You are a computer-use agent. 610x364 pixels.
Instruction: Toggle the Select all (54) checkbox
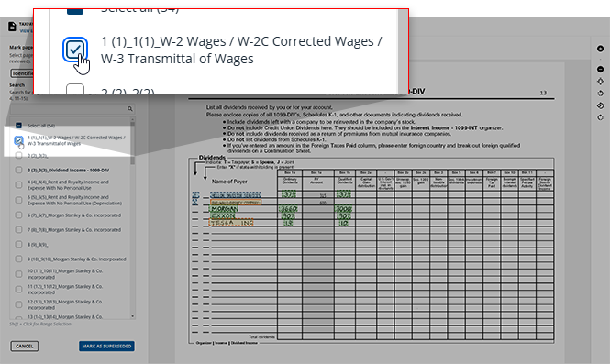[18, 126]
